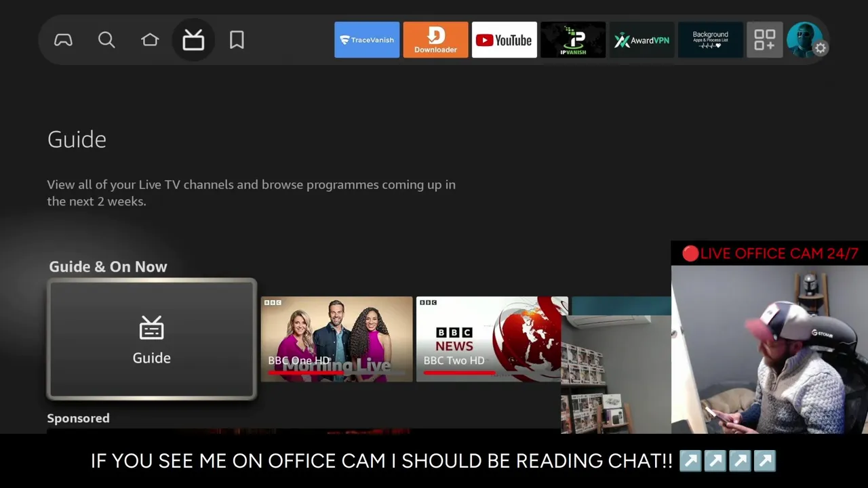Open the BBC Two HD thumbnail
Screen dimensions: 868x488
coord(492,339)
